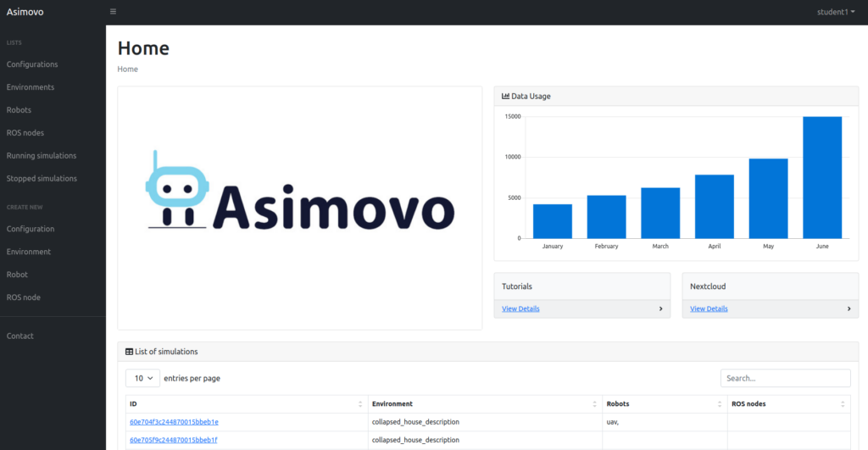This screenshot has height=450, width=868.
Task: Click the January bar in Data Usage chart
Action: [x=553, y=221]
